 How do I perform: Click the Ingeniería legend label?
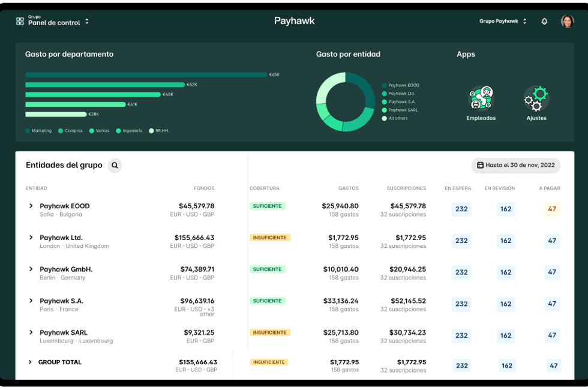pos(133,131)
